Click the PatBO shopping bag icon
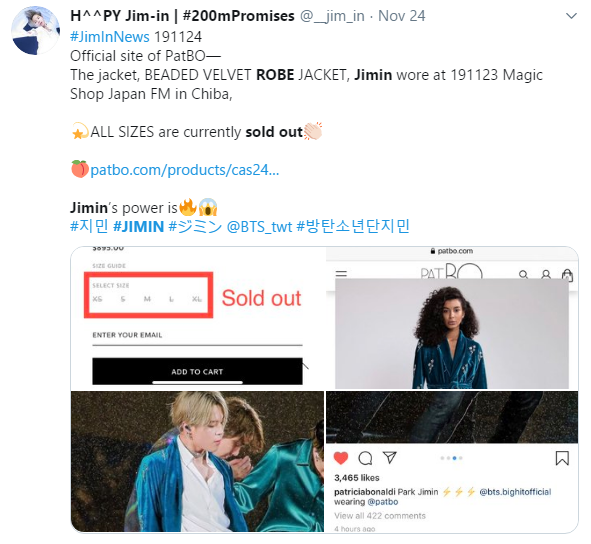 pos(567,275)
